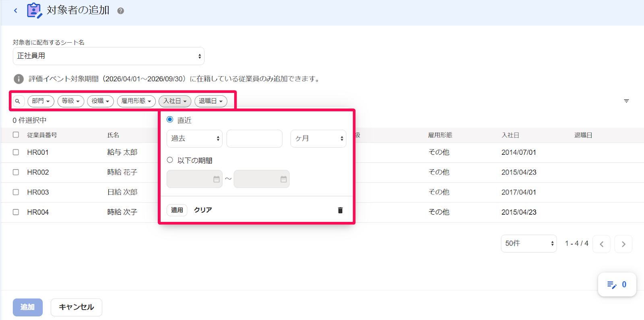Click the name 時給 次子
644x320 pixels.
(x=122, y=212)
